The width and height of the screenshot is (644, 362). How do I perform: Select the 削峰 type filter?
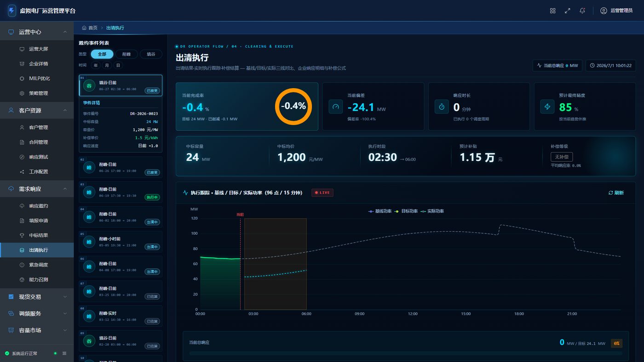126,54
